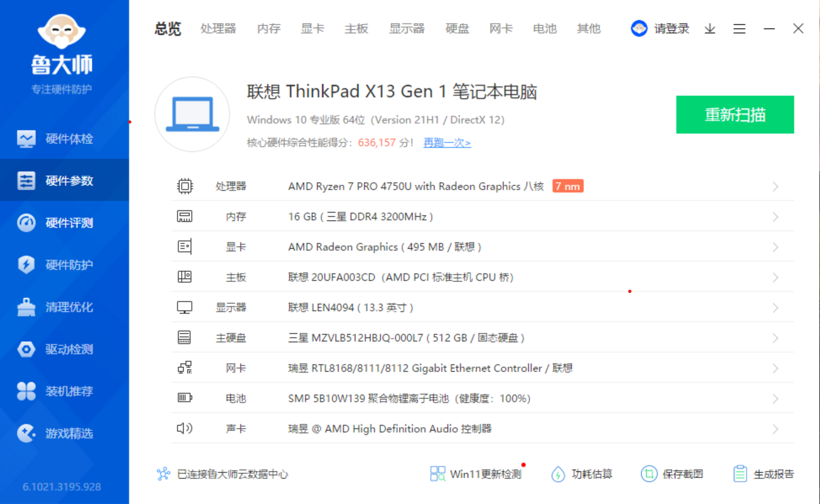Click the hard disk icon

184,337
